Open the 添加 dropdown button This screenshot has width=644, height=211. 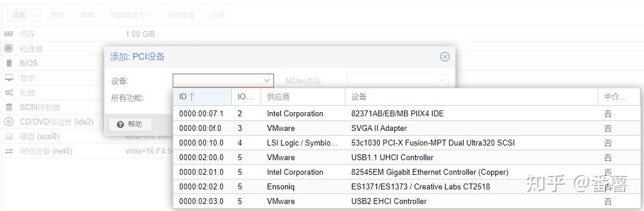24,15
